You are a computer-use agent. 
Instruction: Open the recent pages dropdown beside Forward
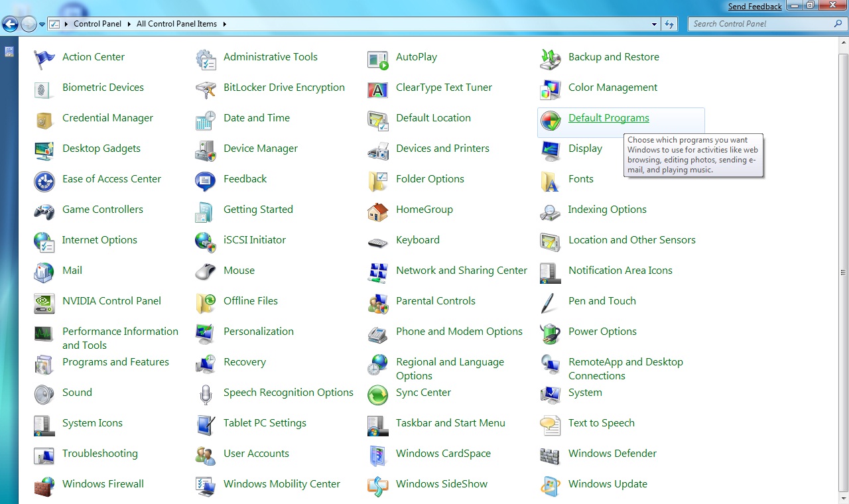point(42,25)
